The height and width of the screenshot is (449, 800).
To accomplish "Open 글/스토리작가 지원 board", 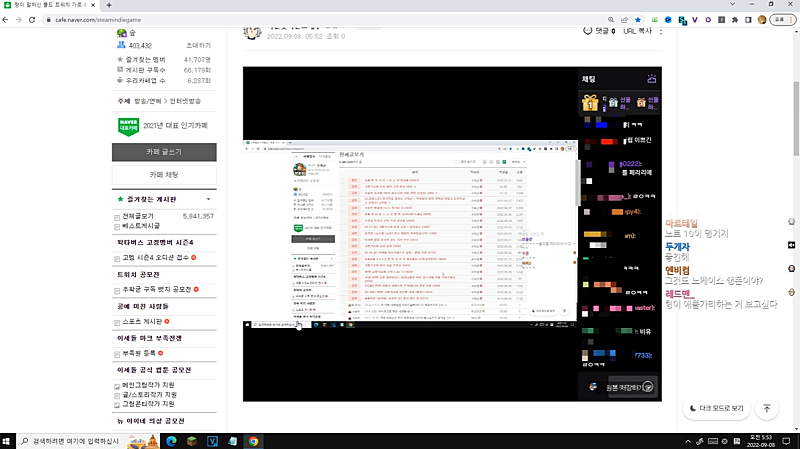I will pos(149,395).
